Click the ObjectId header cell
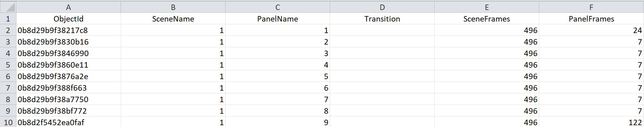644x127 pixels. tap(68, 19)
